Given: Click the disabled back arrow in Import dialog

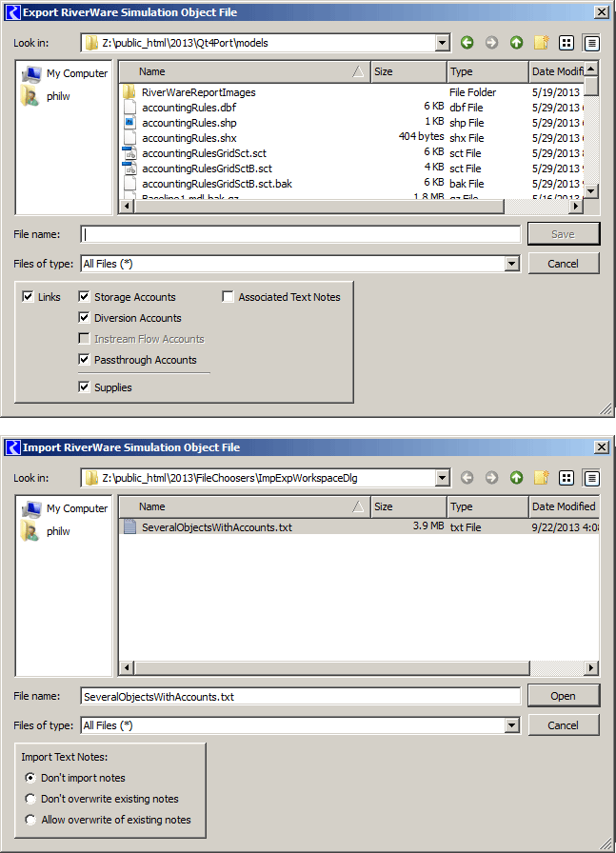Looking at the screenshot, I should 467,478.
